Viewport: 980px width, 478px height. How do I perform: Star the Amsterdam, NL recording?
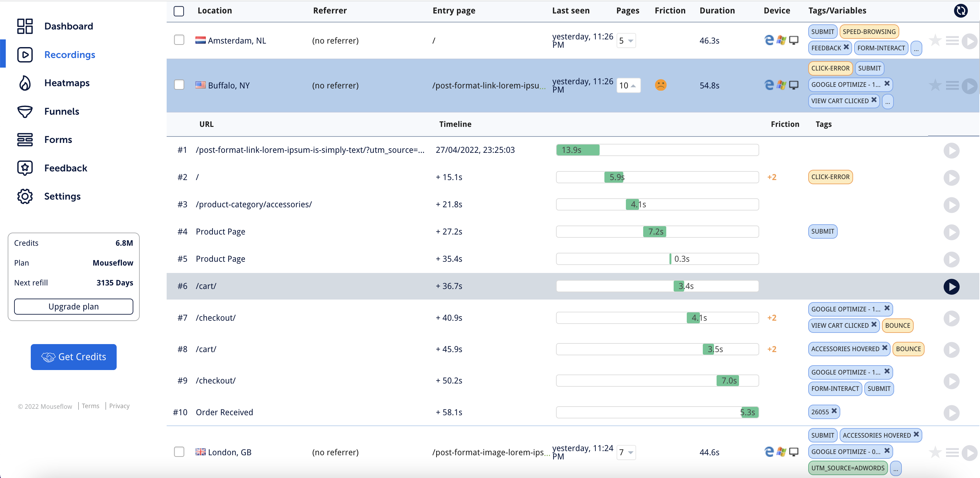click(935, 40)
